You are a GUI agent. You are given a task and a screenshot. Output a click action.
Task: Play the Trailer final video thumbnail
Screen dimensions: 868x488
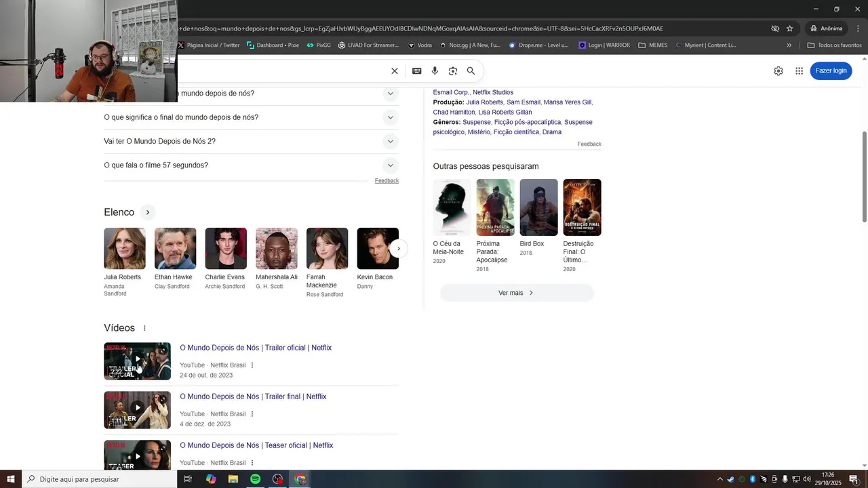click(137, 410)
